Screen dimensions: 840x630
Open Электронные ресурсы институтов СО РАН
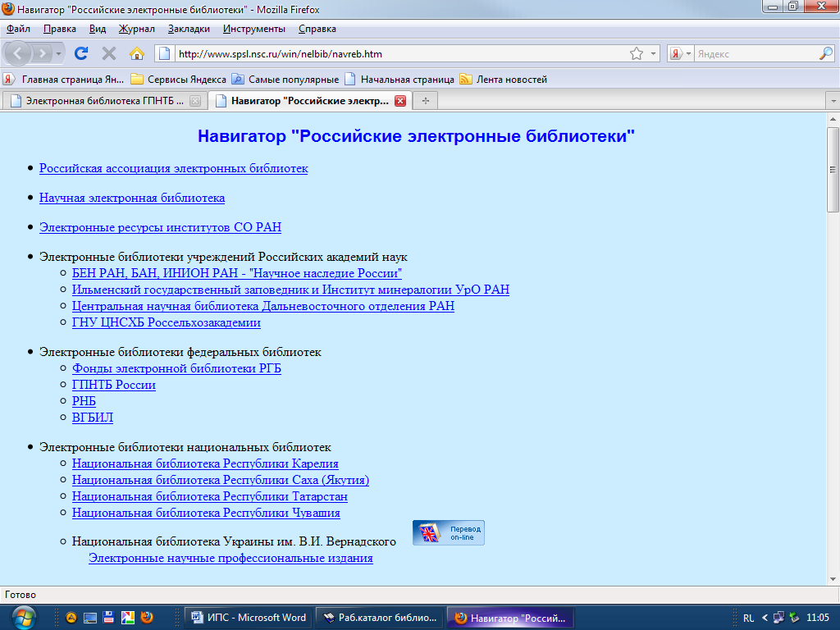(x=160, y=227)
